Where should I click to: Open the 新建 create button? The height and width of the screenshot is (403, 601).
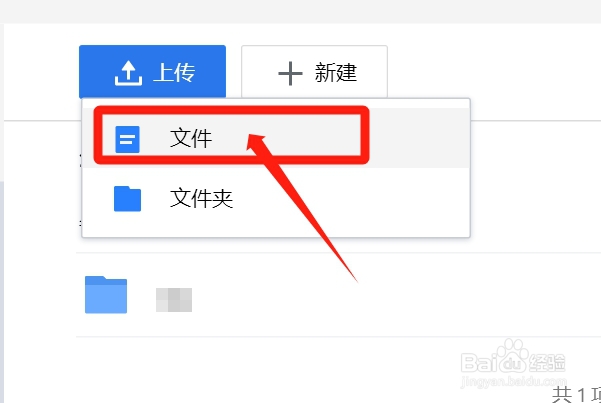314,72
